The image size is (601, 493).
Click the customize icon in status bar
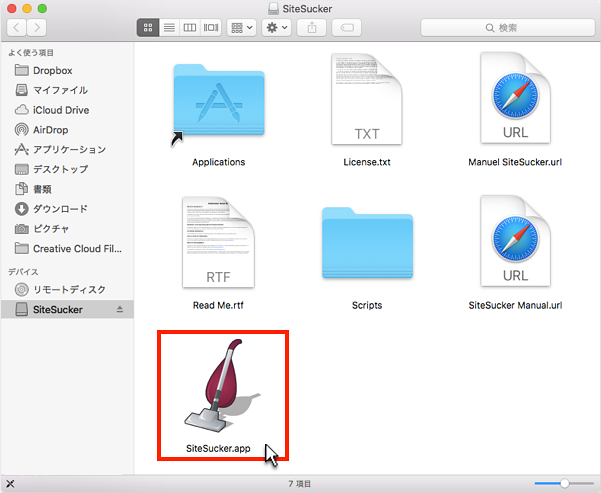(10, 484)
